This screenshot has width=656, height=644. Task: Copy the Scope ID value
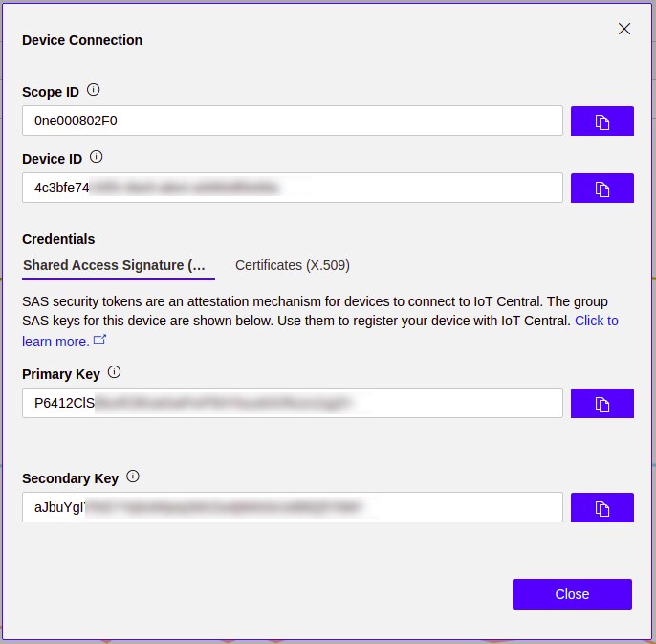click(601, 122)
